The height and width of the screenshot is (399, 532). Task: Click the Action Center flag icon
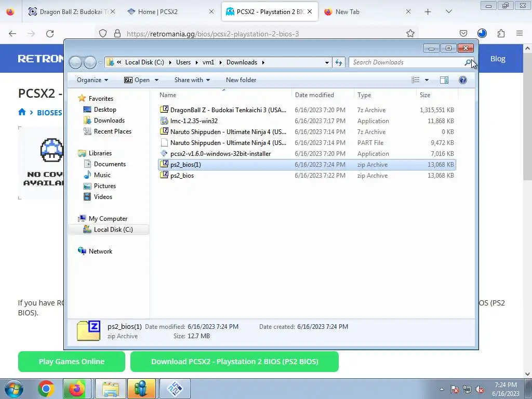(x=454, y=390)
